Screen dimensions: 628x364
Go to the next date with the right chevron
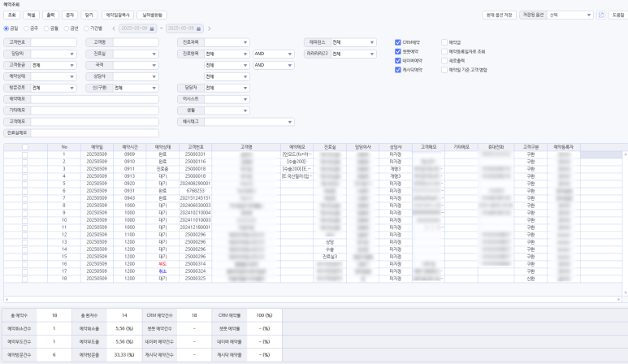pos(209,28)
